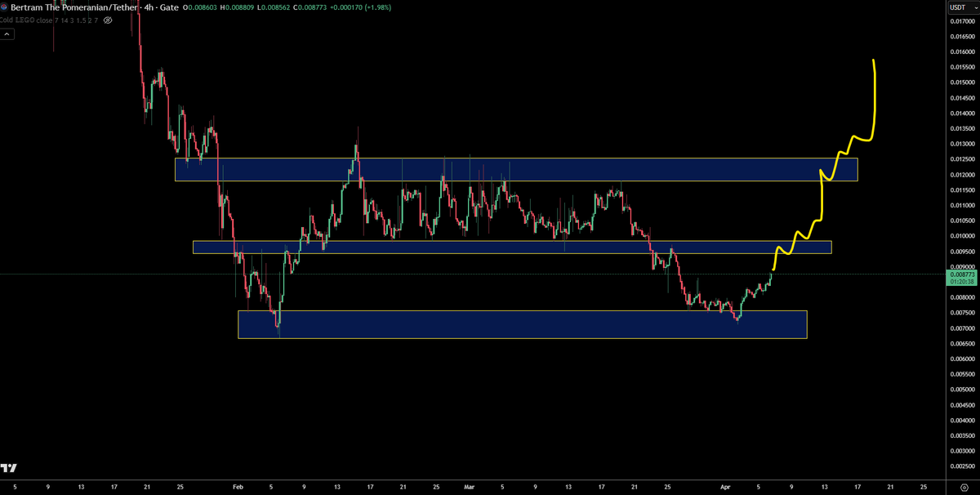Click the Bertram The Pomeranian coin logo icon
This screenshot has height=495, width=980.
pos(4,7)
